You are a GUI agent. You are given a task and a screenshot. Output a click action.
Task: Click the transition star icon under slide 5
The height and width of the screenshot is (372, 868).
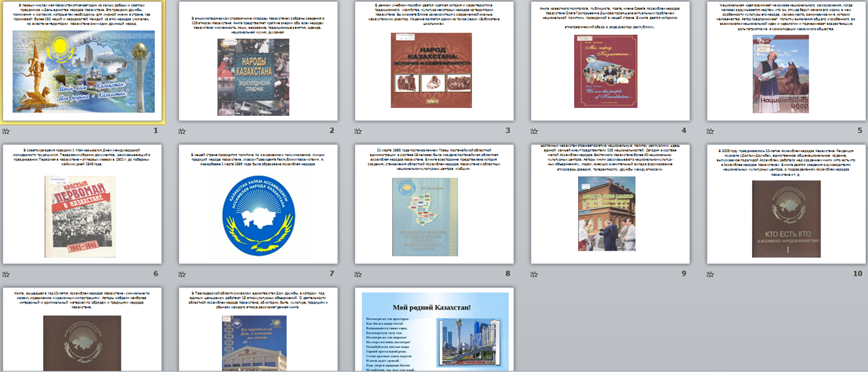pyautogui.click(x=710, y=131)
